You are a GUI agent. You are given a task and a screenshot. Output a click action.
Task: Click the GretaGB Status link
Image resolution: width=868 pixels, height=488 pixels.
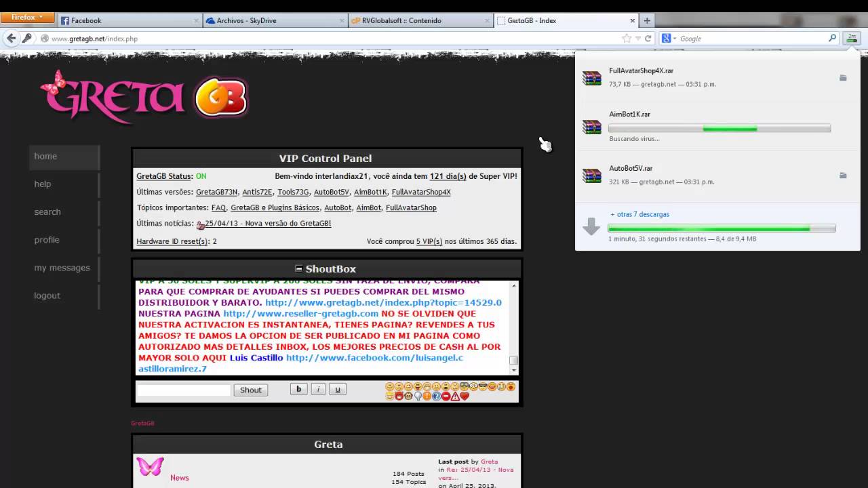164,176
